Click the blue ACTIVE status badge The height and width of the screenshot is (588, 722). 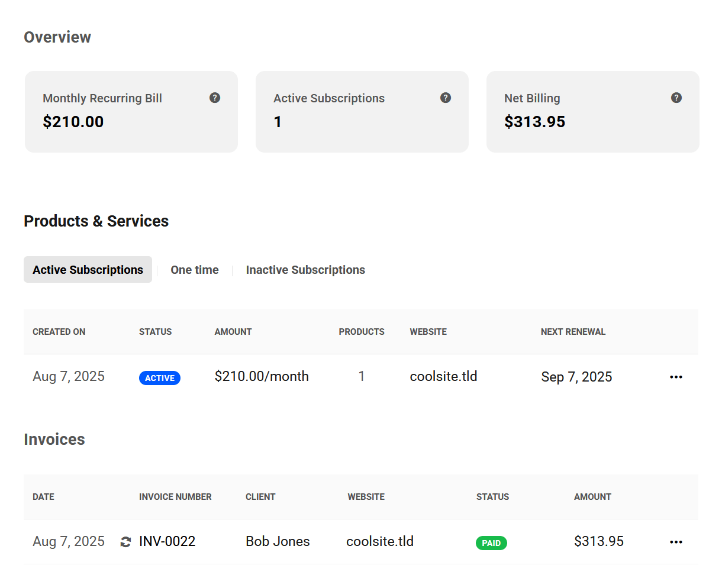(x=160, y=378)
